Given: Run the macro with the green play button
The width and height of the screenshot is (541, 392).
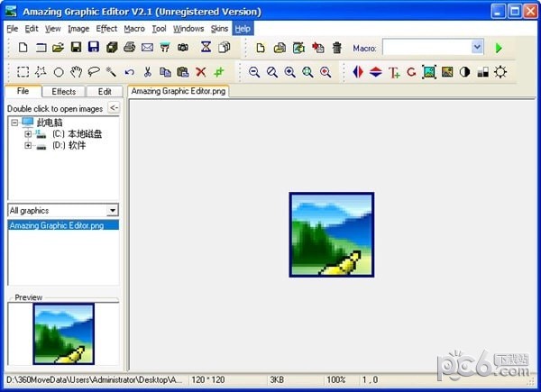Looking at the screenshot, I should click(499, 48).
